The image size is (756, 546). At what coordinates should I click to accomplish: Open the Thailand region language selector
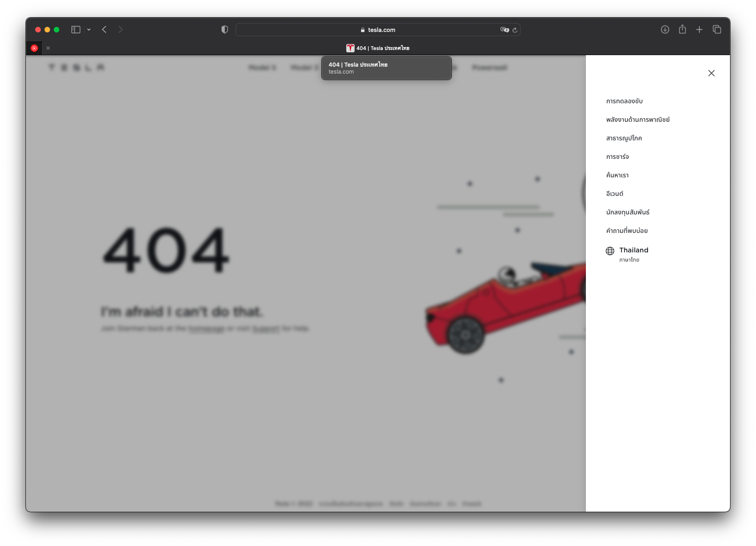[633, 254]
